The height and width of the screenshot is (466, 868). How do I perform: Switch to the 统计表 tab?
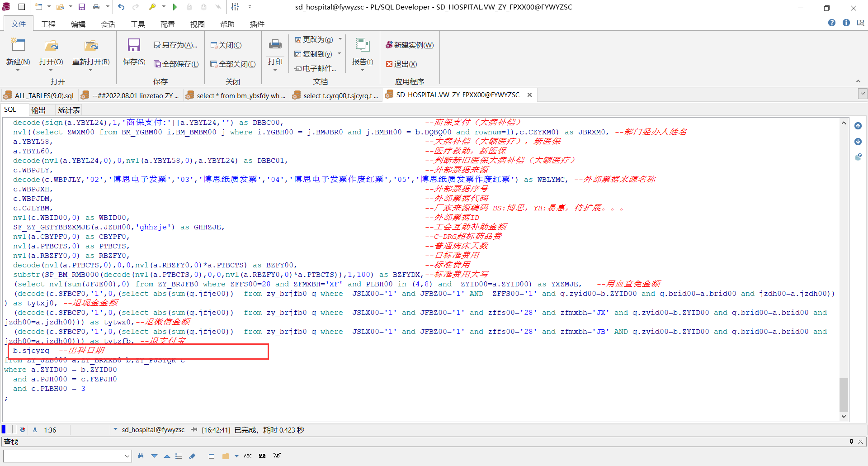tap(69, 110)
